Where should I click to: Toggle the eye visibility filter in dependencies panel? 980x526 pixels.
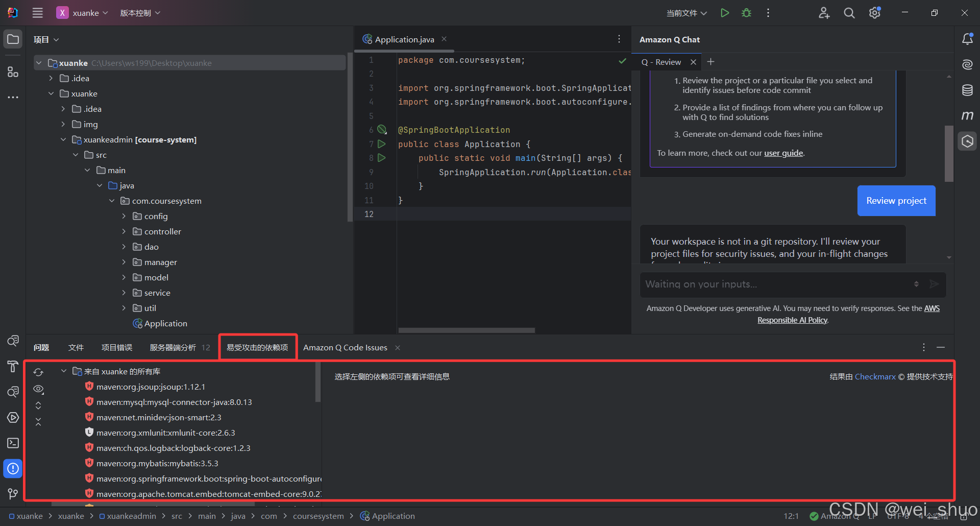[x=38, y=389]
